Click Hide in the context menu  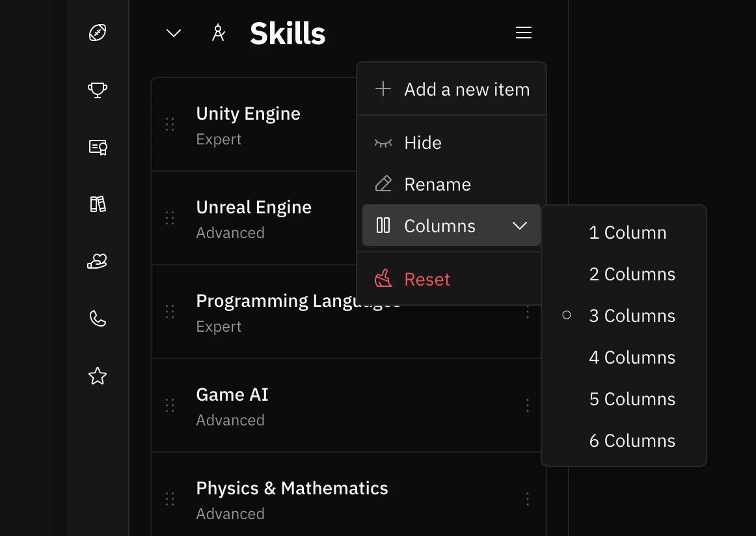click(x=423, y=142)
